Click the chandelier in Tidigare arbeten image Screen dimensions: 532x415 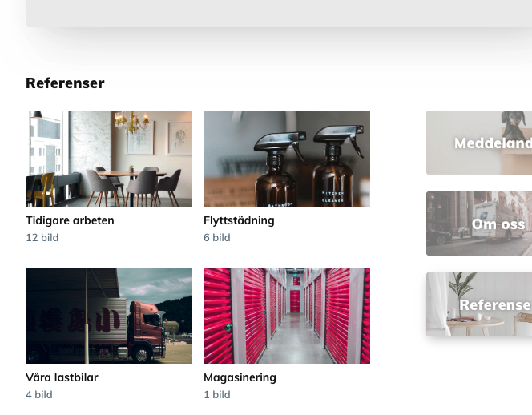click(x=132, y=122)
